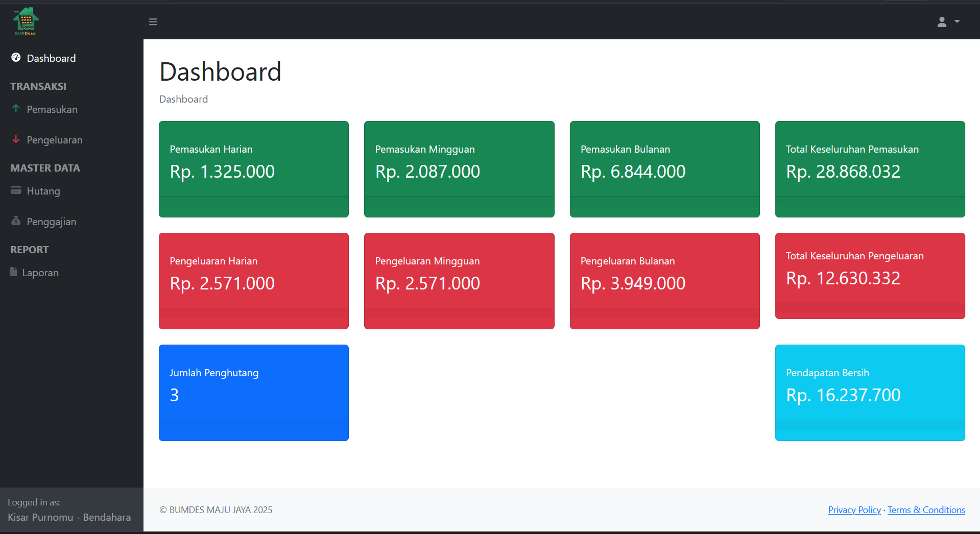
Task: Go to Pemasukan menu item
Action: tap(52, 109)
